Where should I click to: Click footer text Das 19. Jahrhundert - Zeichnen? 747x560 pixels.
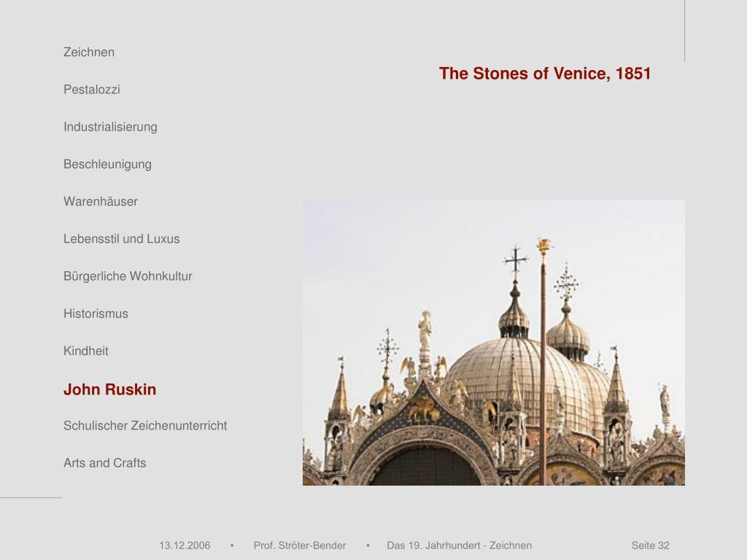pos(460,545)
